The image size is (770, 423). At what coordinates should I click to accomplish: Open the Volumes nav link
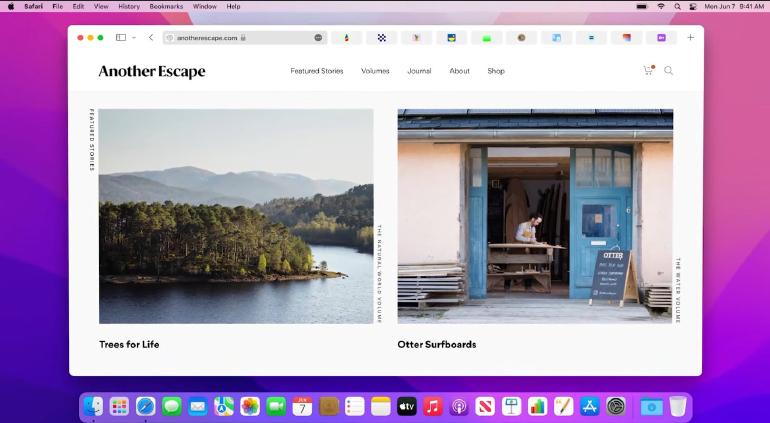(375, 71)
